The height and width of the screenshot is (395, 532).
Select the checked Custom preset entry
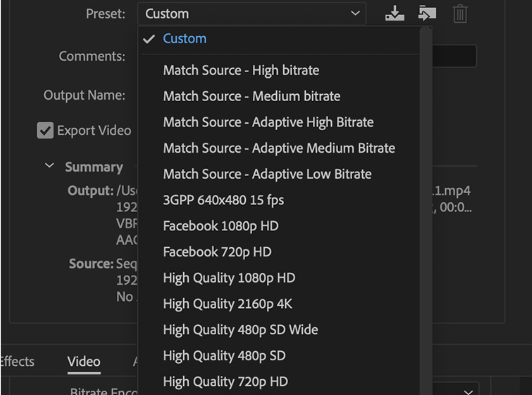[x=184, y=38]
